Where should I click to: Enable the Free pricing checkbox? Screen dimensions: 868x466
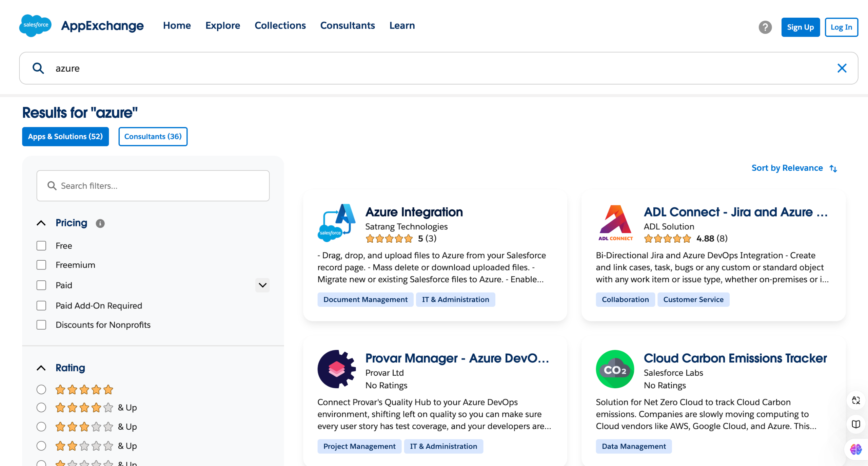41,246
